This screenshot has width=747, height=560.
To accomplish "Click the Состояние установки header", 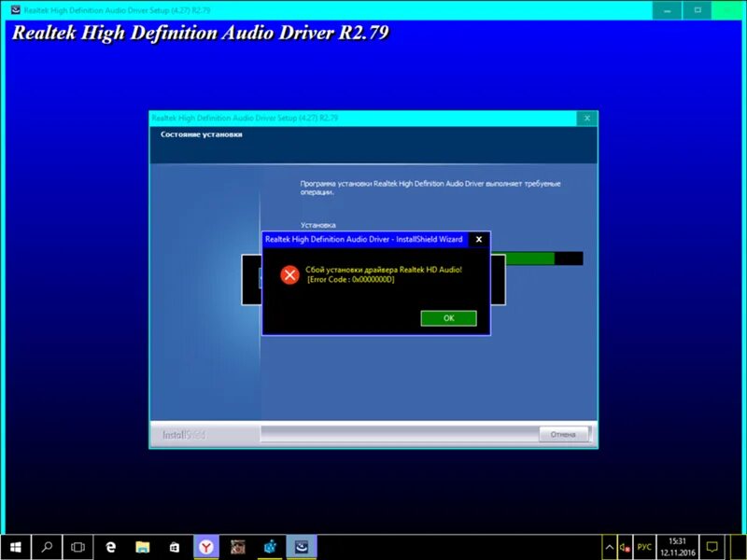I will (x=202, y=134).
